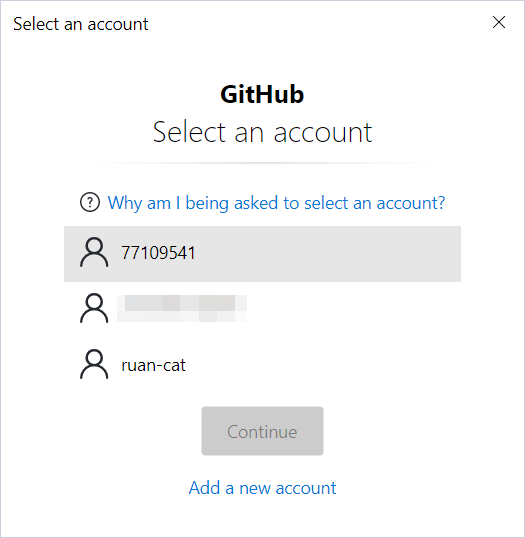Select the 77109541 account
Screen dimensions: 525x538
[x=262, y=254]
